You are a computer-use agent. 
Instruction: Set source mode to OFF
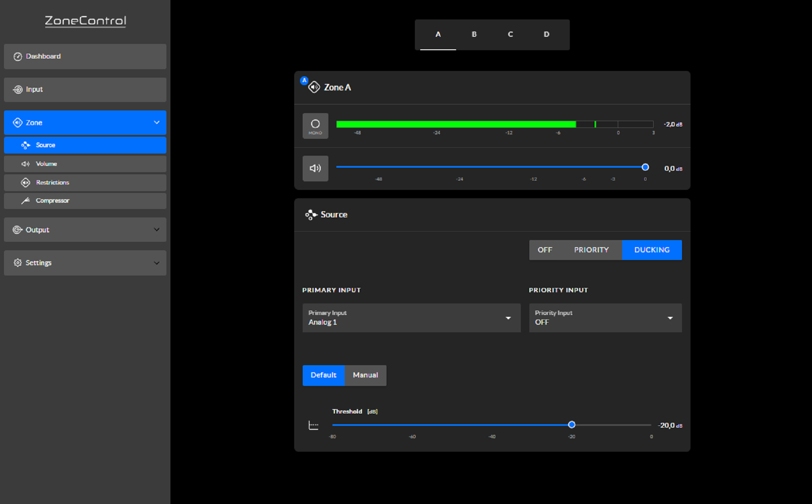coord(544,250)
